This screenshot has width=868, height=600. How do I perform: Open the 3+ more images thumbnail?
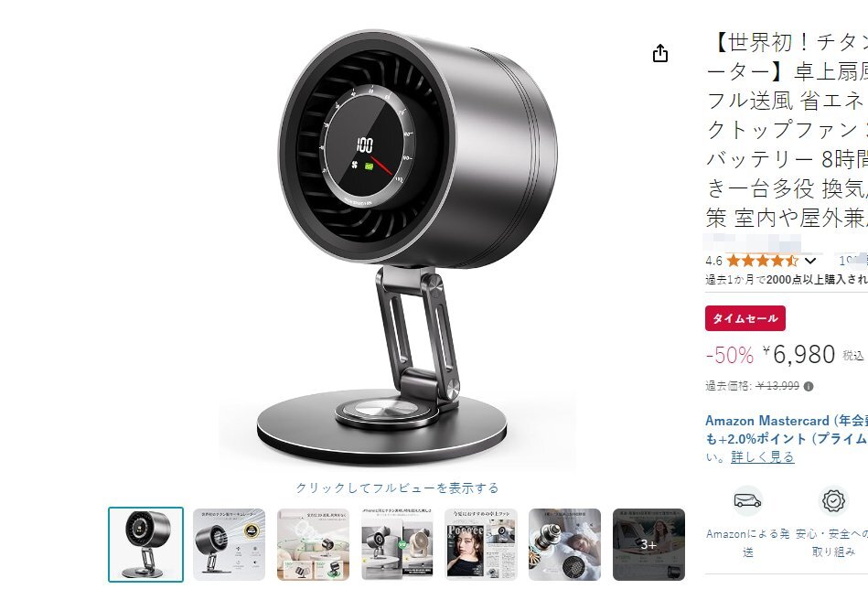click(x=648, y=544)
